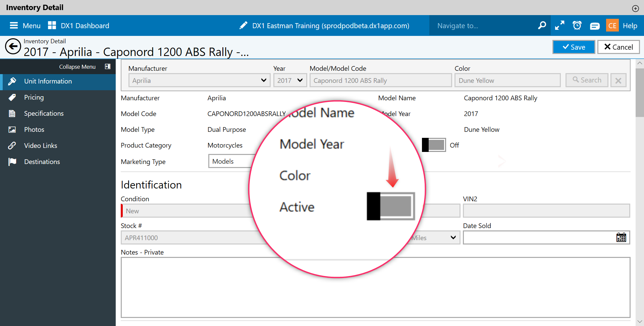Open the CE user profile badge

pyautogui.click(x=612, y=25)
